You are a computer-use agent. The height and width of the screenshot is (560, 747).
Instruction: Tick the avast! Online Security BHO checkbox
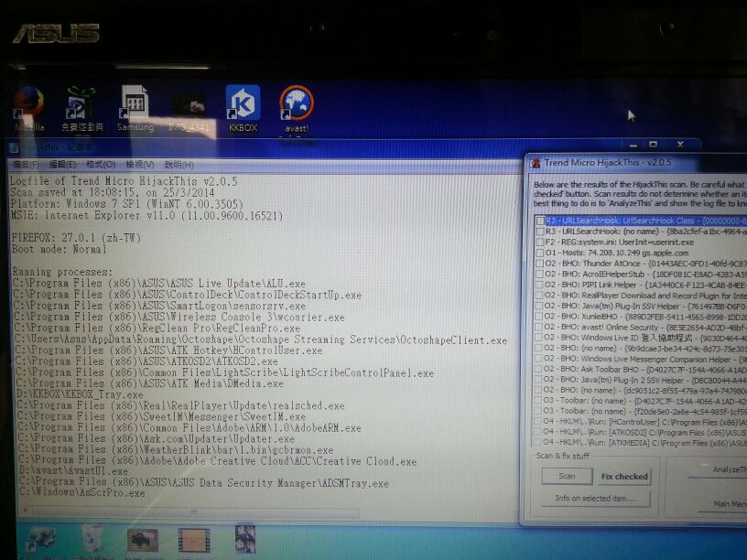540,327
